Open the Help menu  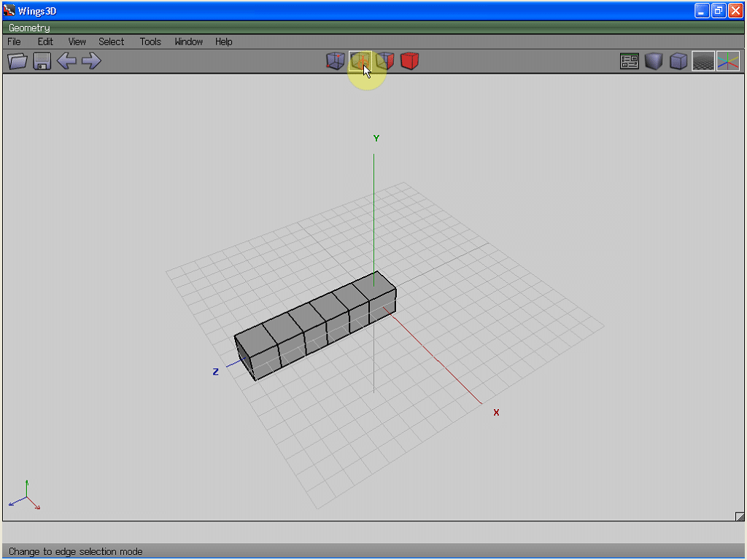coord(223,42)
